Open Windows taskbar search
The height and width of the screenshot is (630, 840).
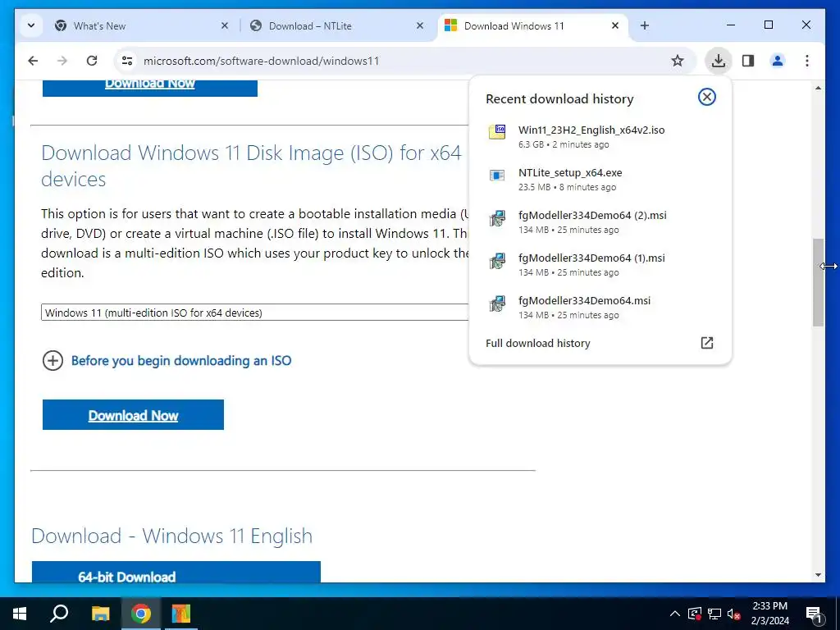coord(59,614)
